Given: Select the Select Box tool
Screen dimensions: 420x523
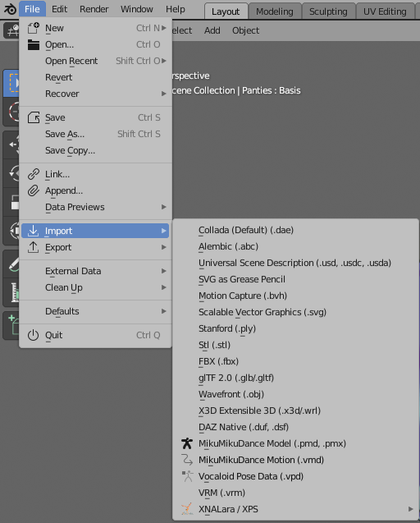Looking at the screenshot, I should tap(11, 83).
